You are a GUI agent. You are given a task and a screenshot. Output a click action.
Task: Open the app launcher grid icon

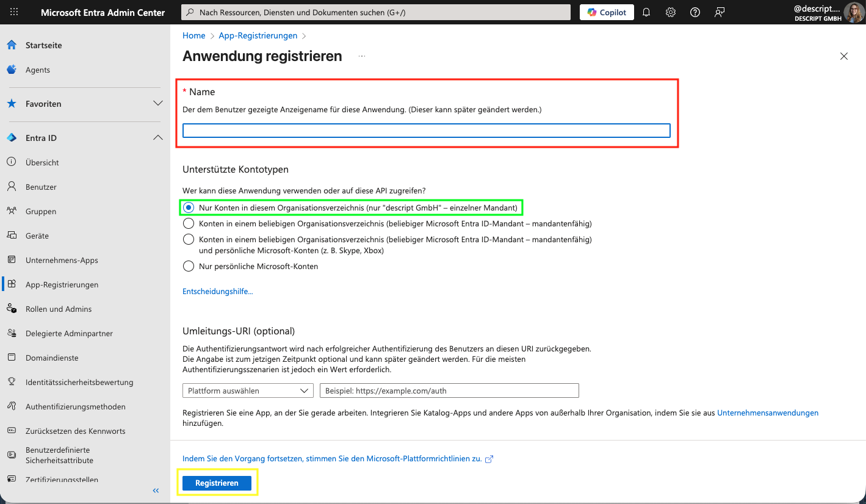[13, 12]
